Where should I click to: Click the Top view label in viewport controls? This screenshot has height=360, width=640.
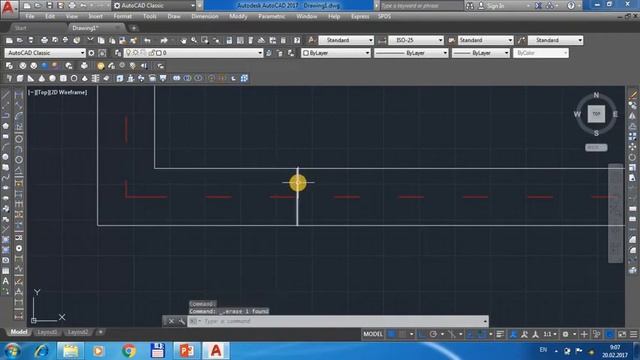pyautogui.click(x=42, y=92)
